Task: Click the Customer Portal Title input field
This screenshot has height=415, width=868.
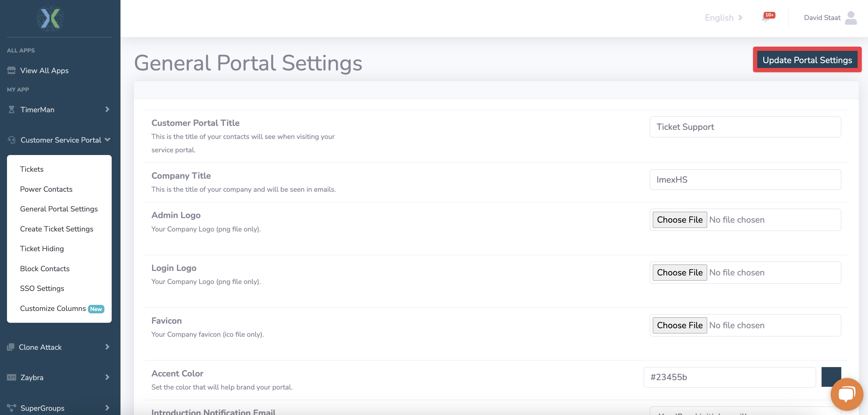Action: [745, 126]
